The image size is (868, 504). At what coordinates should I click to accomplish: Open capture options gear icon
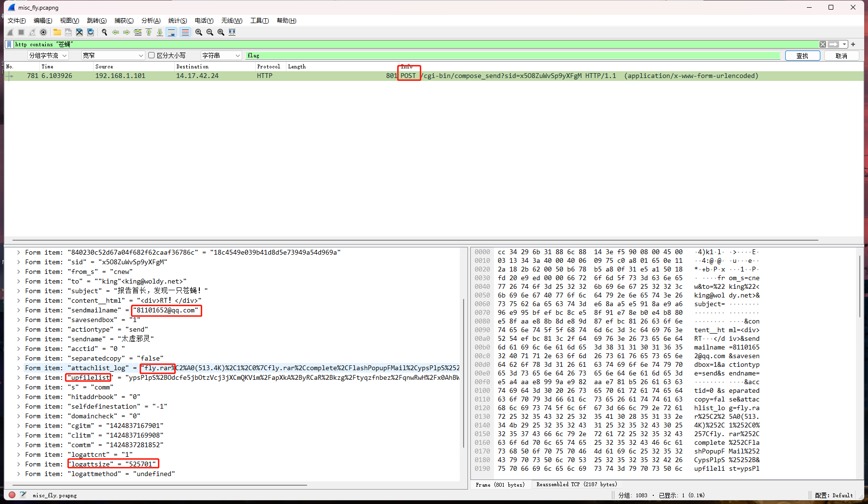[x=43, y=32]
